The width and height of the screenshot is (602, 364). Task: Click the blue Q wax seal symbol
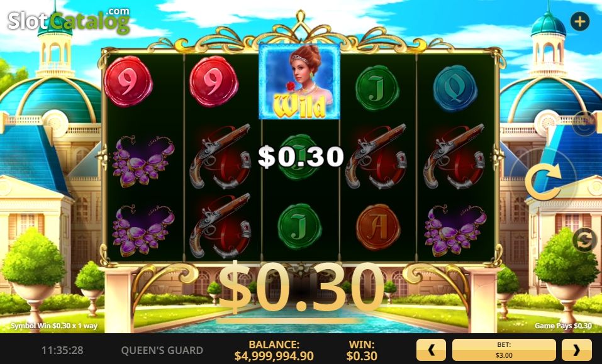[x=455, y=88]
